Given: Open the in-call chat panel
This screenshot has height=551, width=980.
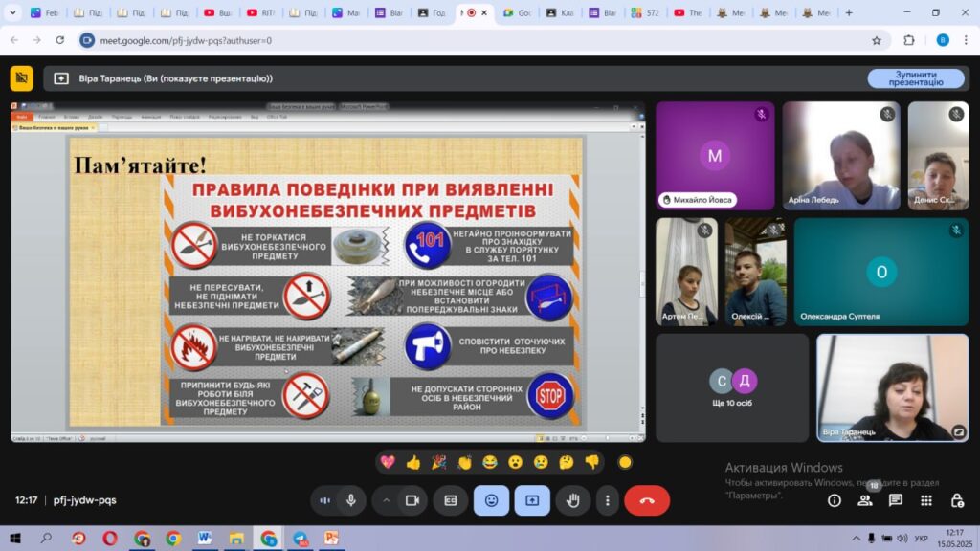Looking at the screenshot, I should [x=896, y=500].
